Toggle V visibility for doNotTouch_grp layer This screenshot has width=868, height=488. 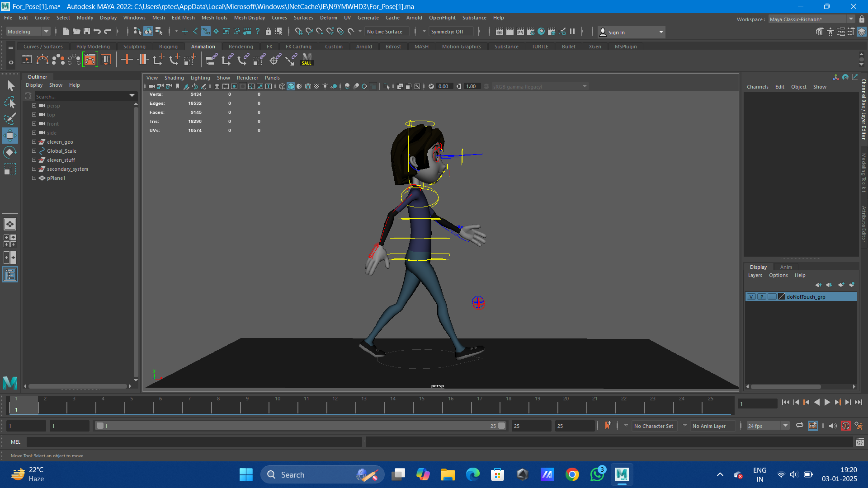[751, 297]
